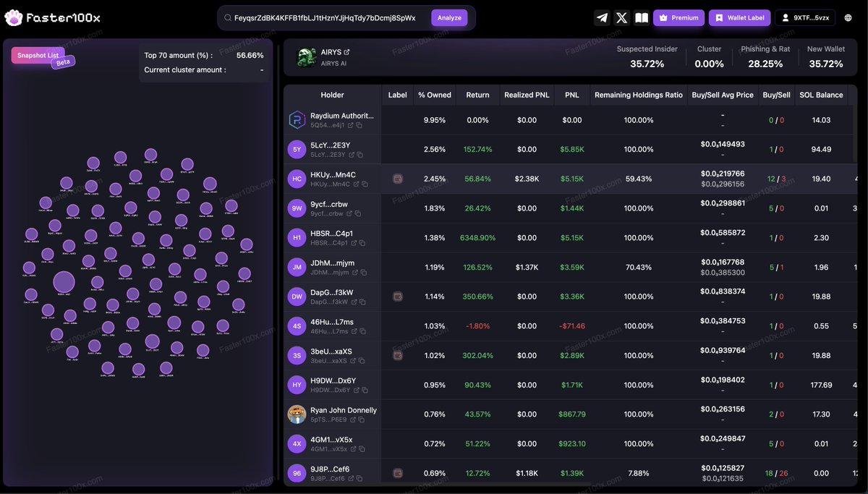The height and width of the screenshot is (494, 868).
Task: Sort by the % Owned column header
Action: 435,95
